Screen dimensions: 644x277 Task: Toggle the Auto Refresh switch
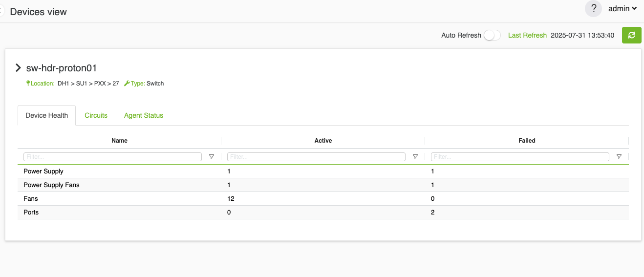pos(492,35)
